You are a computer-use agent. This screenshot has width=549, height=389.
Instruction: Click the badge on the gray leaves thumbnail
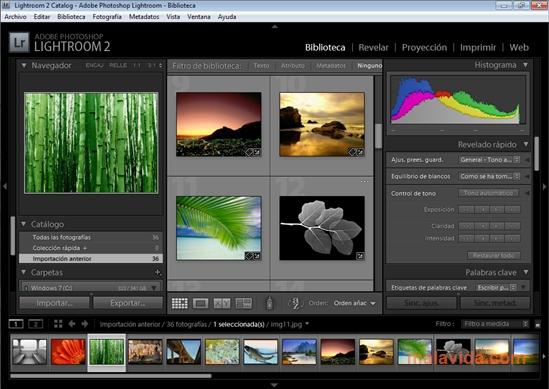point(360,256)
